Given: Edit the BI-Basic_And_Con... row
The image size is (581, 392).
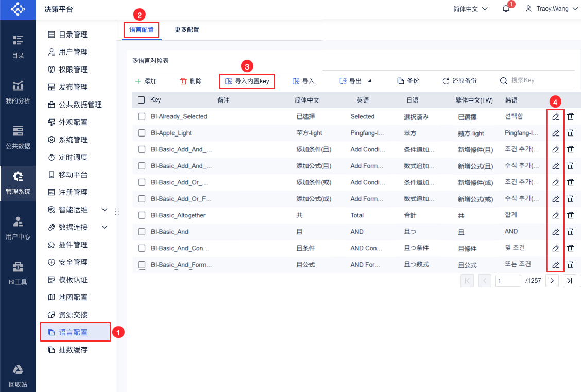Looking at the screenshot, I should pyautogui.click(x=555, y=248).
